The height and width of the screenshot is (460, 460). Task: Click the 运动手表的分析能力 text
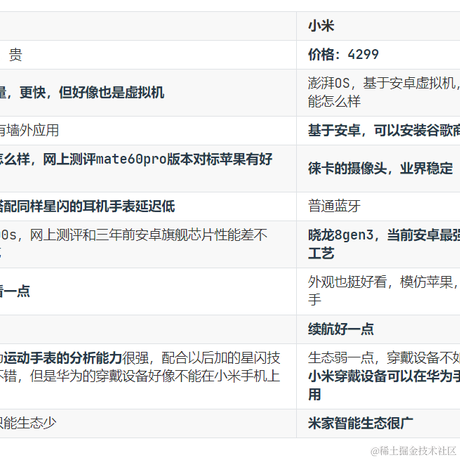click(62, 358)
